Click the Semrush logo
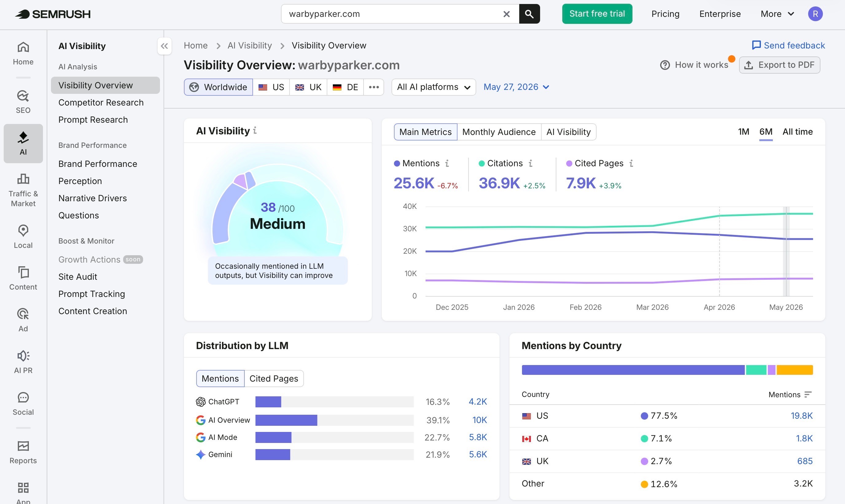The height and width of the screenshot is (504, 845). 53,14
